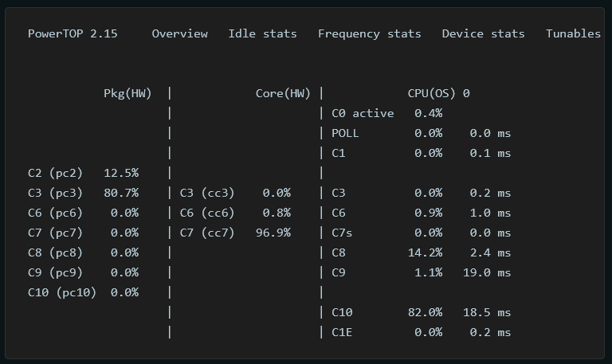Click the C1E row entry
The height and width of the screenshot is (364, 612).
click(x=421, y=332)
